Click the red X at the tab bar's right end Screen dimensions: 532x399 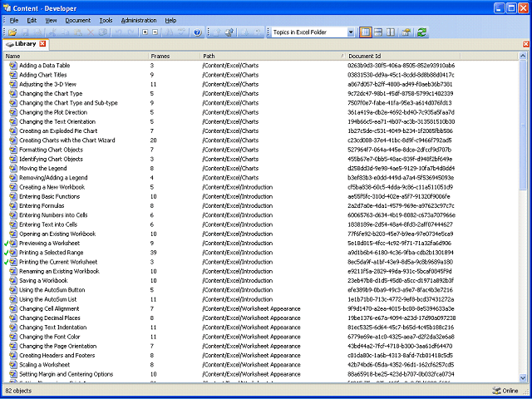526,44
